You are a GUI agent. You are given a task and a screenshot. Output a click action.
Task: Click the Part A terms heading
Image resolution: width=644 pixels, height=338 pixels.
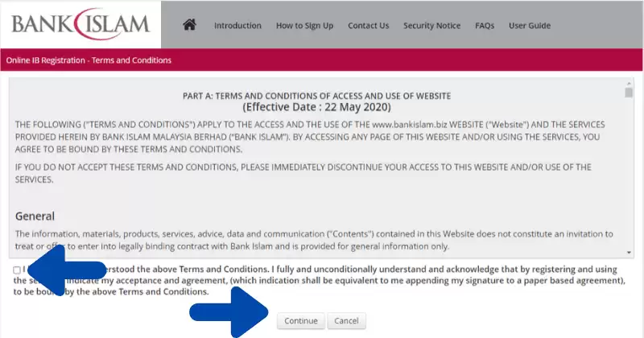[316, 96]
